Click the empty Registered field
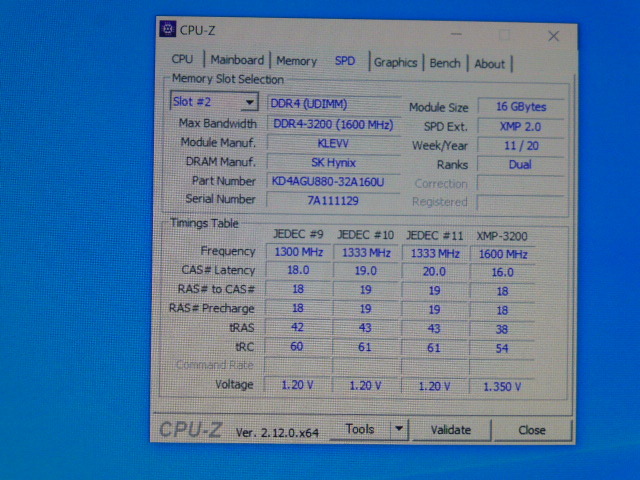 coord(521,202)
